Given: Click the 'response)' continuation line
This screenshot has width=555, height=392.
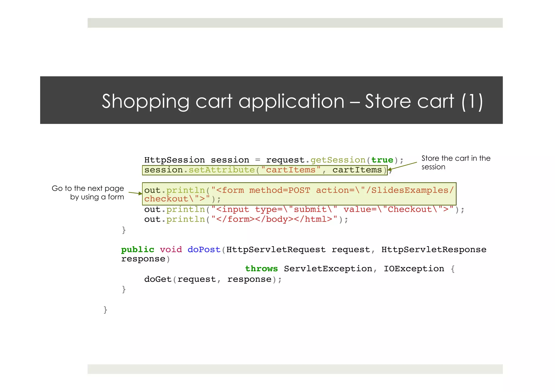Looking at the screenshot, I should point(146,259).
